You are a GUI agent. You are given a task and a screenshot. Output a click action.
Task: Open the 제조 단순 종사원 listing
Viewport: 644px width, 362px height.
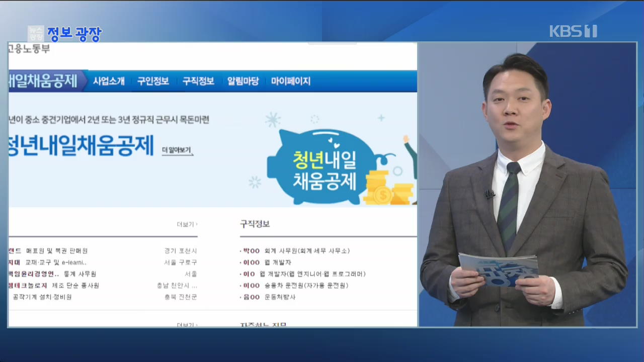coord(75,286)
